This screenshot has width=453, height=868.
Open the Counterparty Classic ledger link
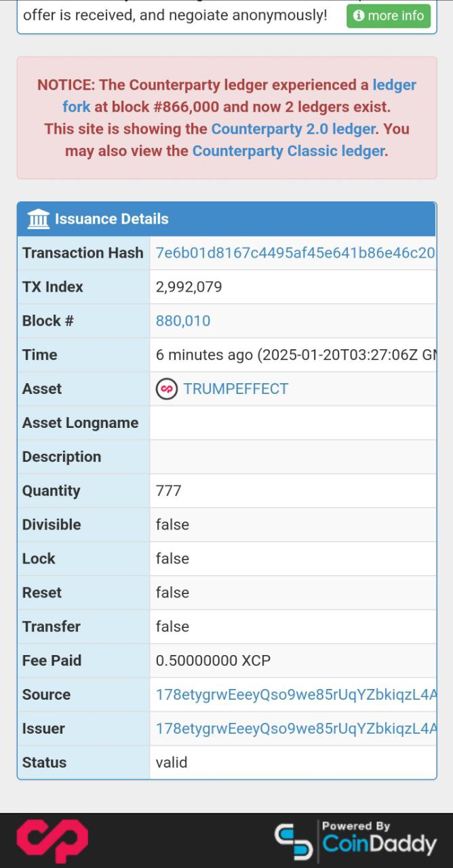(x=289, y=151)
